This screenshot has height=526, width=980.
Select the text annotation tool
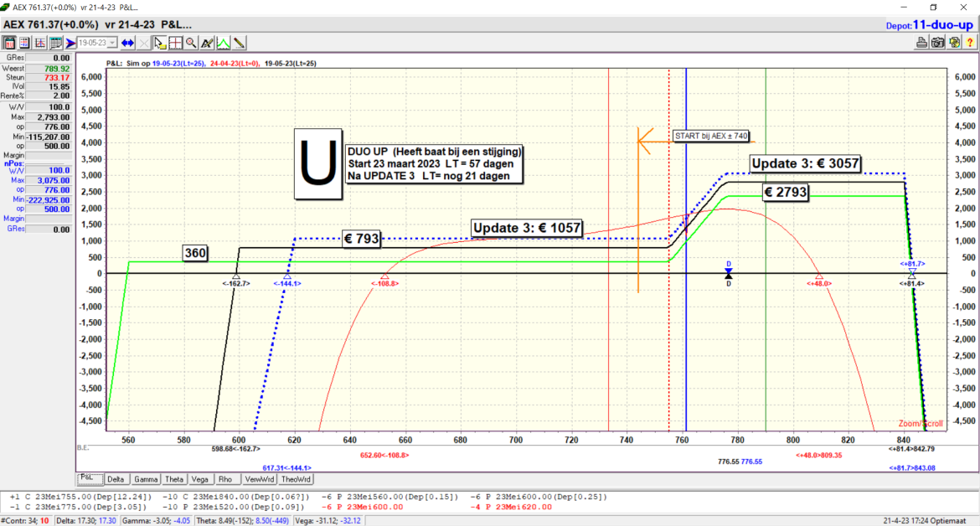point(207,43)
